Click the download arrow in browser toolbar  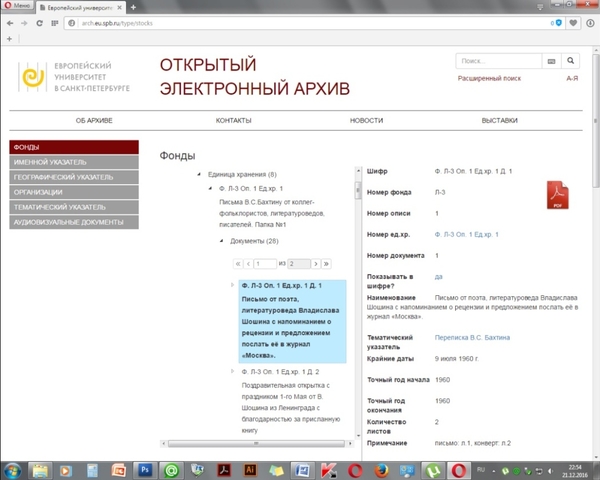[589, 22]
